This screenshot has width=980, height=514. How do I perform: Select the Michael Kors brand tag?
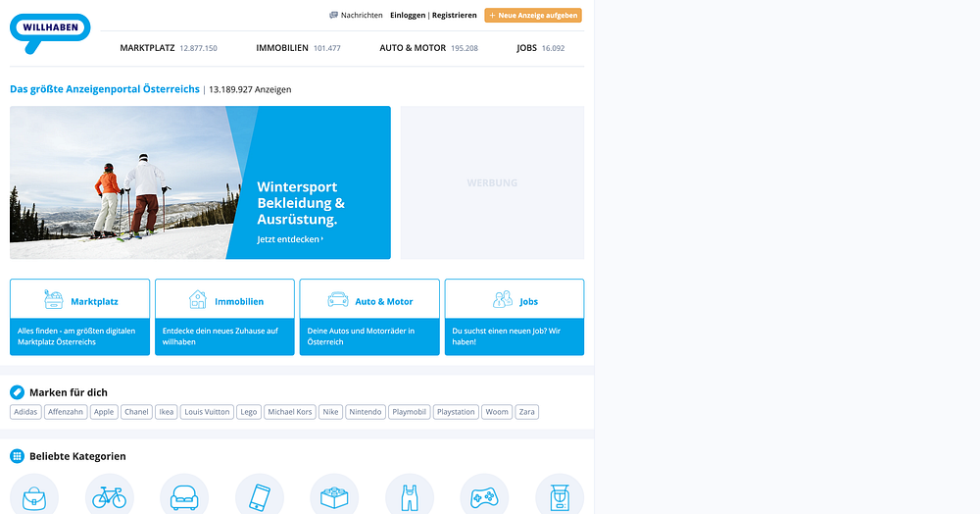point(290,412)
